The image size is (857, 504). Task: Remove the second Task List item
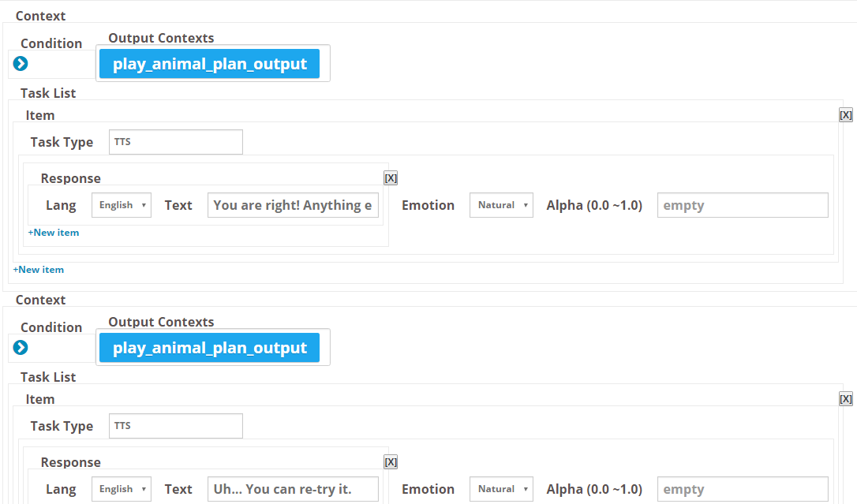point(845,399)
